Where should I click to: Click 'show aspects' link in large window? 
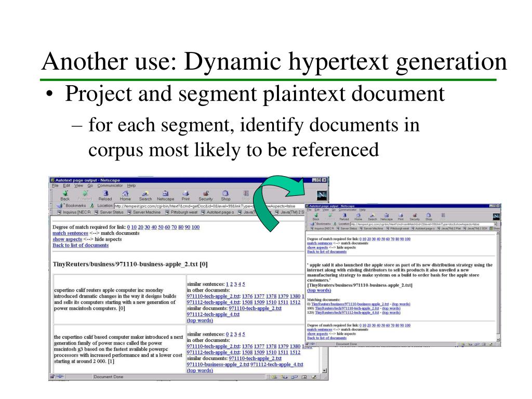click(67, 239)
